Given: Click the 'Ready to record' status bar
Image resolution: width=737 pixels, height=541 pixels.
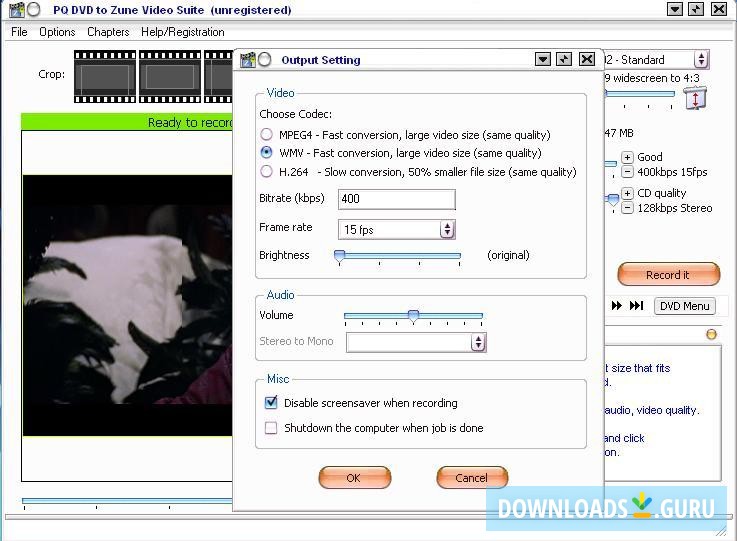Looking at the screenshot, I should click(127, 122).
